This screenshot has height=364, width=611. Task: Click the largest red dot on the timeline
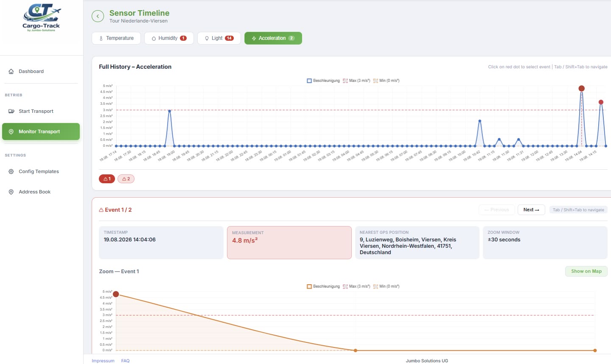tap(582, 88)
